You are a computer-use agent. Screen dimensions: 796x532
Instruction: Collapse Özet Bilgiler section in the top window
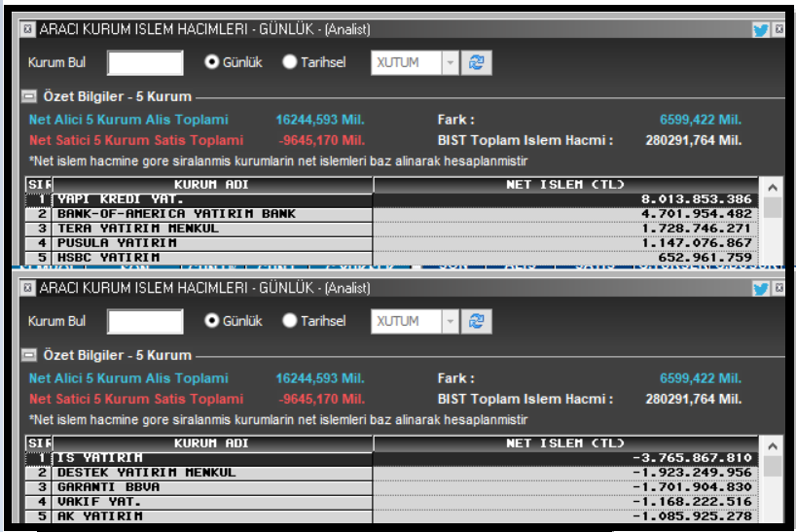pyautogui.click(x=29, y=96)
